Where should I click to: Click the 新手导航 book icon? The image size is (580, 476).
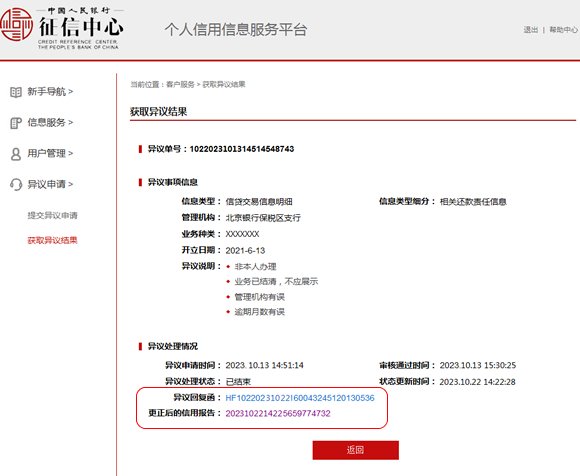coord(16,92)
